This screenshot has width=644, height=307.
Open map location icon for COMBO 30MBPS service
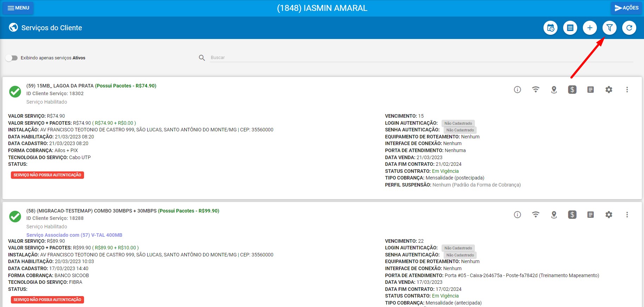(x=554, y=215)
